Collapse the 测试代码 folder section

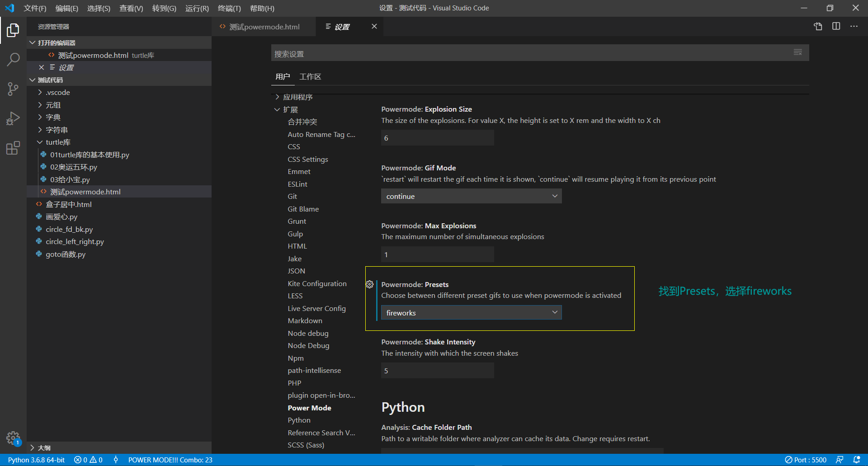pyautogui.click(x=119, y=80)
